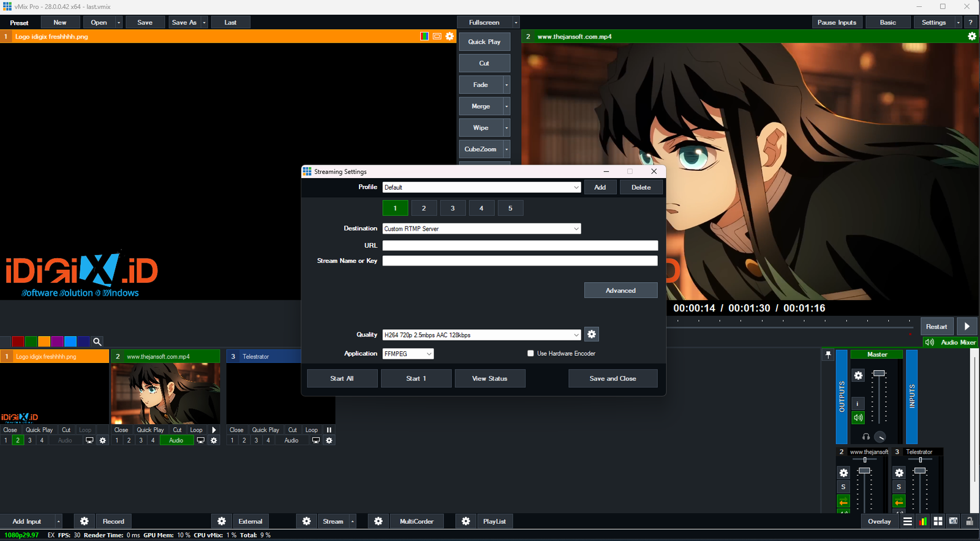Pause the Telestrator input tile
The height and width of the screenshot is (541, 980).
pos(329,430)
